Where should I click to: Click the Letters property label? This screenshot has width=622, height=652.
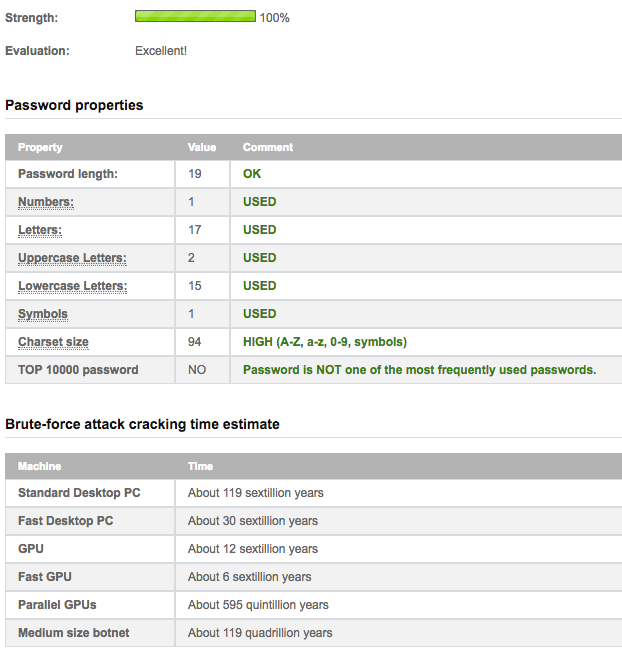40,230
